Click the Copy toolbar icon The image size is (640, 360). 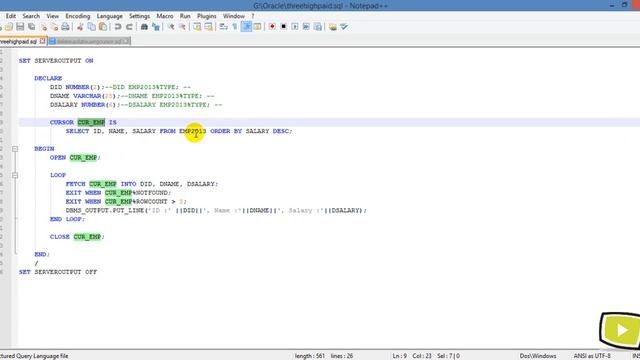pos(91,27)
